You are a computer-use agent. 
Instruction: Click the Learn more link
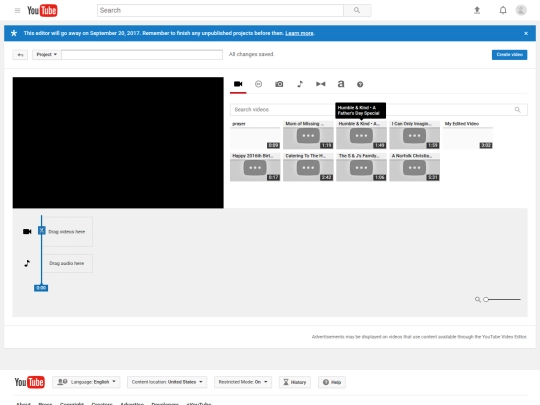pyautogui.click(x=299, y=33)
